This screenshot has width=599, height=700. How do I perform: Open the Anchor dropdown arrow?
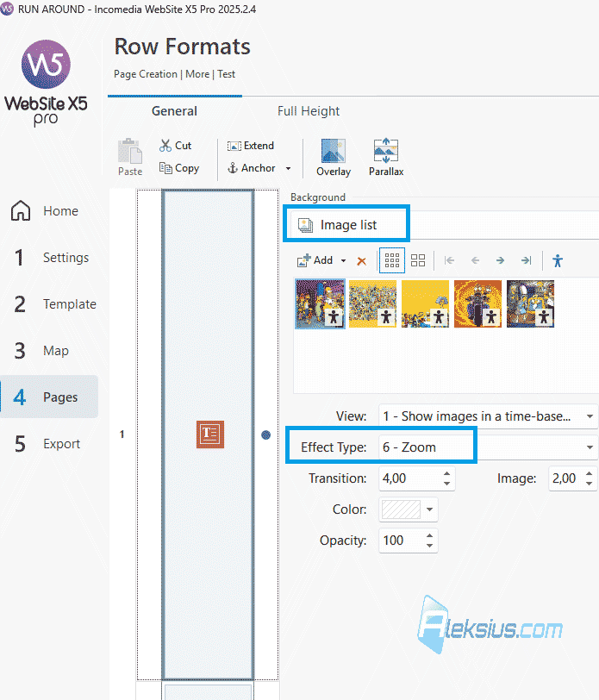[x=289, y=169]
